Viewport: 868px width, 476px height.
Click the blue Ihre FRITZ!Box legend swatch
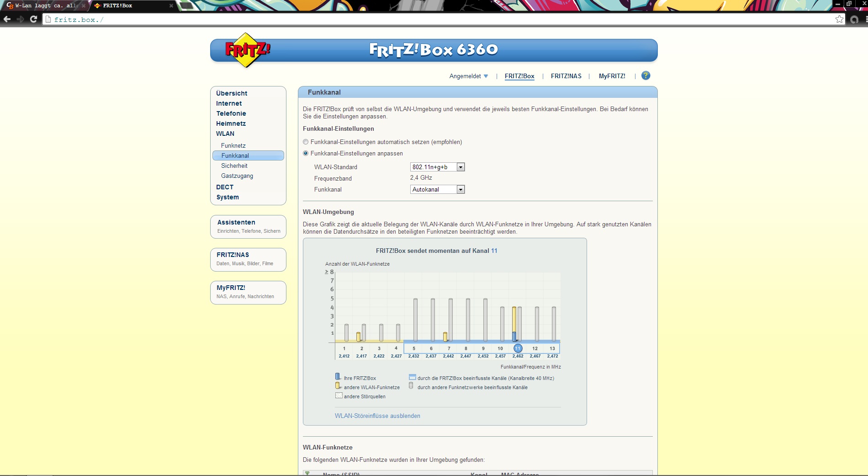(338, 377)
